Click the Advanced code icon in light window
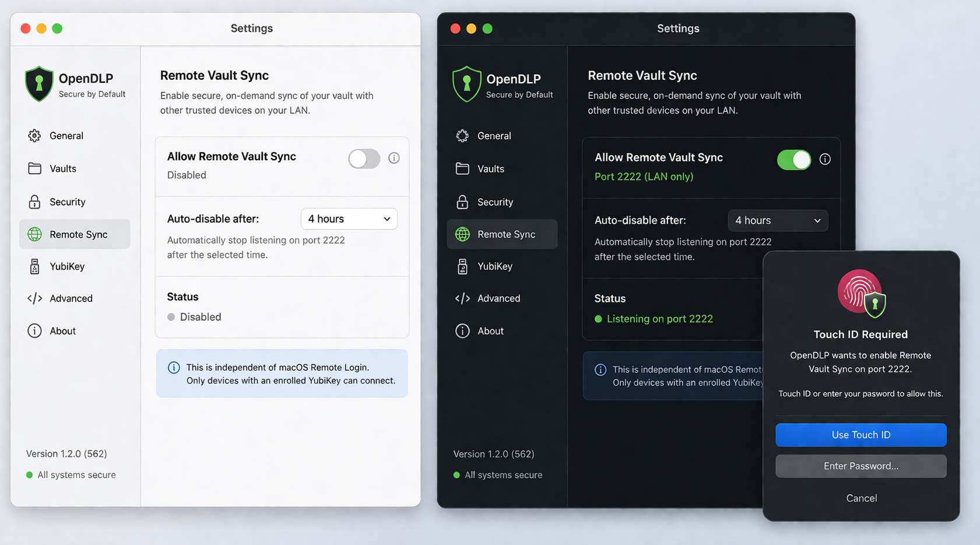980x545 pixels. 34,298
